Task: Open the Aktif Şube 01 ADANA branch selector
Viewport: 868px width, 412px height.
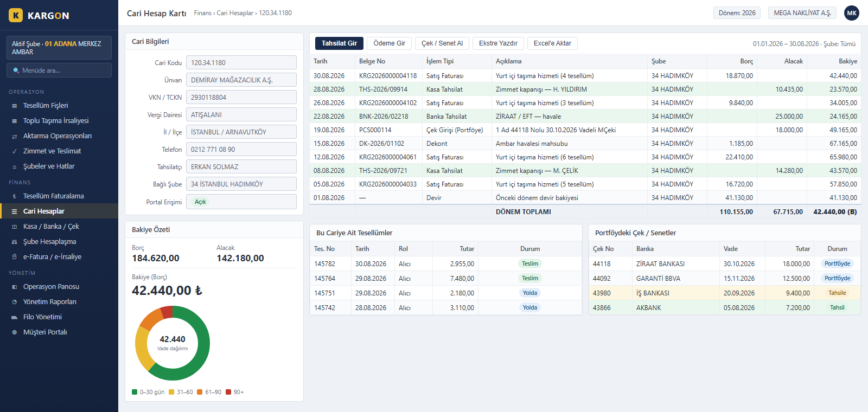Action: coord(59,48)
